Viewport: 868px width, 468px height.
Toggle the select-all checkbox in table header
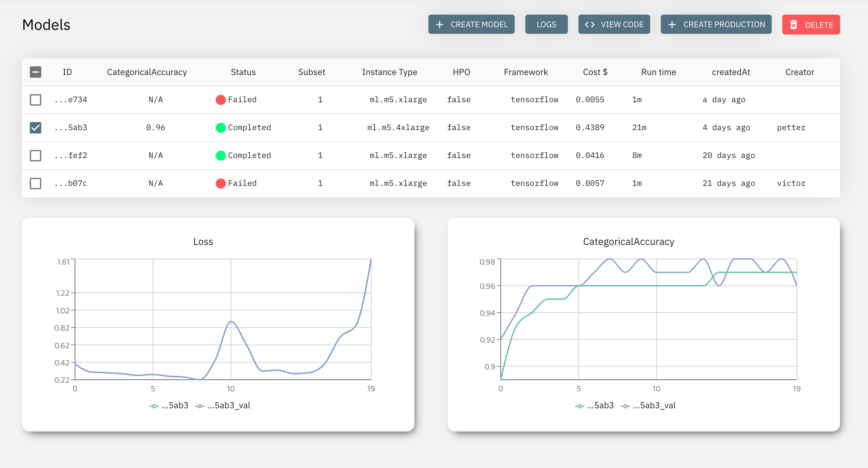click(36, 72)
